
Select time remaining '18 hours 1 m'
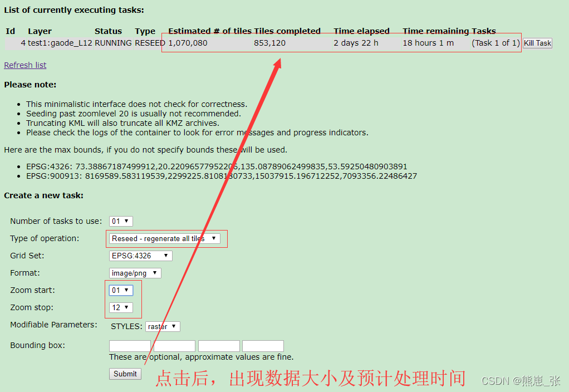(428, 43)
